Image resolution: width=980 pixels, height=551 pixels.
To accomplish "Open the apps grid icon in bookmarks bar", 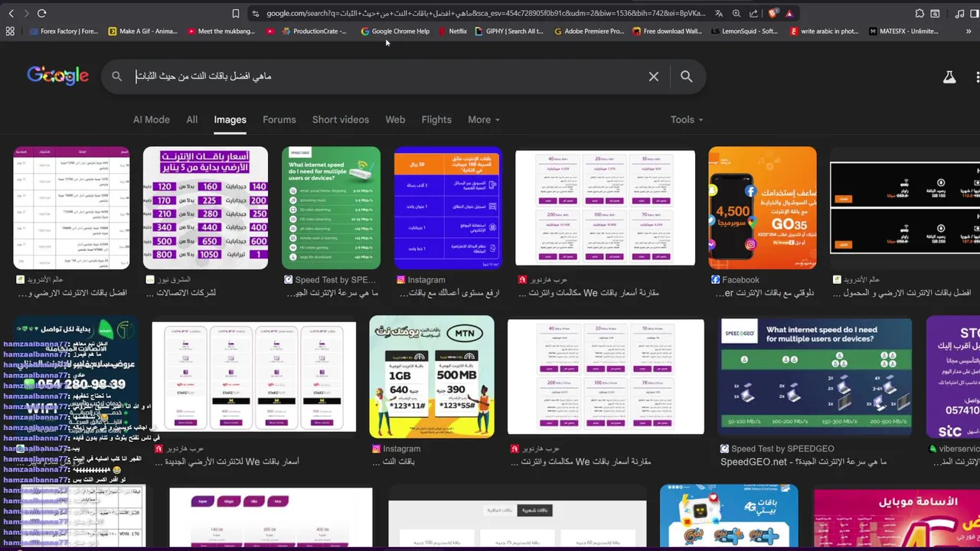I will pyautogui.click(x=10, y=31).
